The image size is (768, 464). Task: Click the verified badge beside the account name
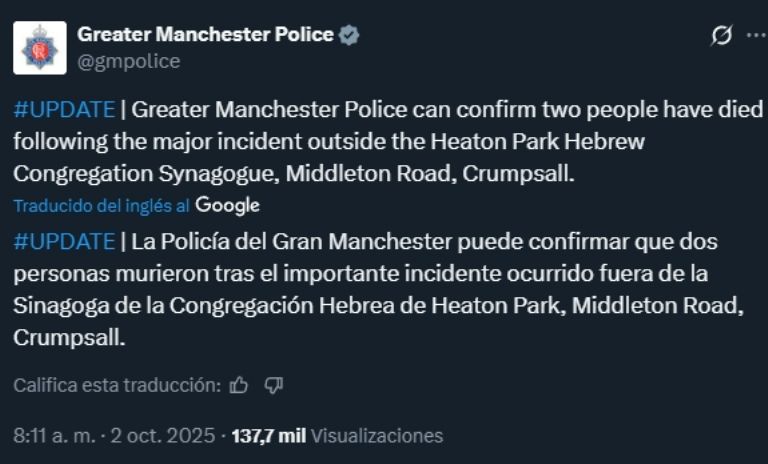[x=349, y=35]
